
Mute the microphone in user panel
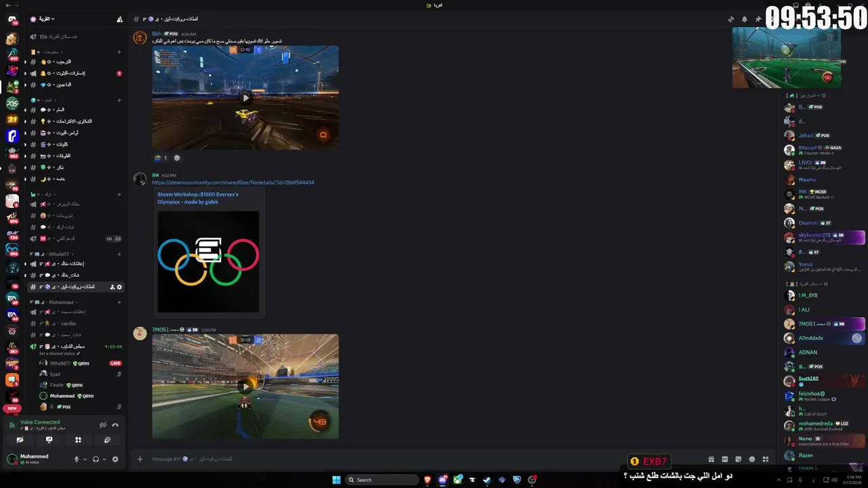click(77, 459)
